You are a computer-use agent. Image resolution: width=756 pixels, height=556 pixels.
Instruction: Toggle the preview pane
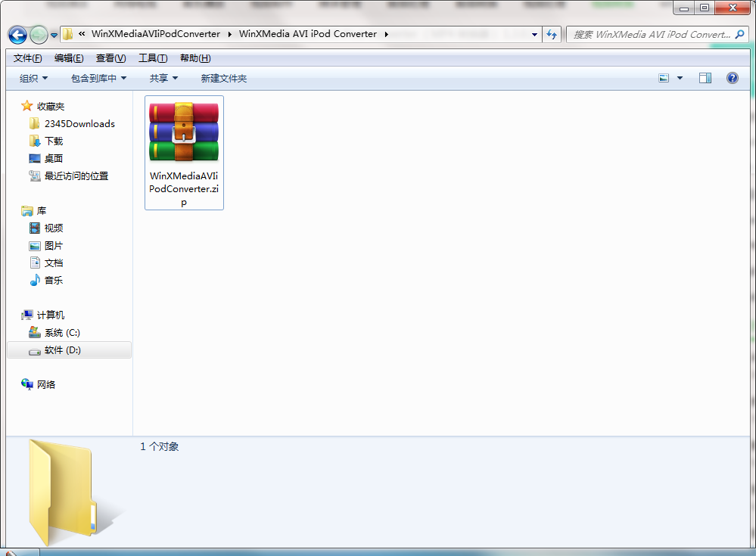[x=705, y=78]
